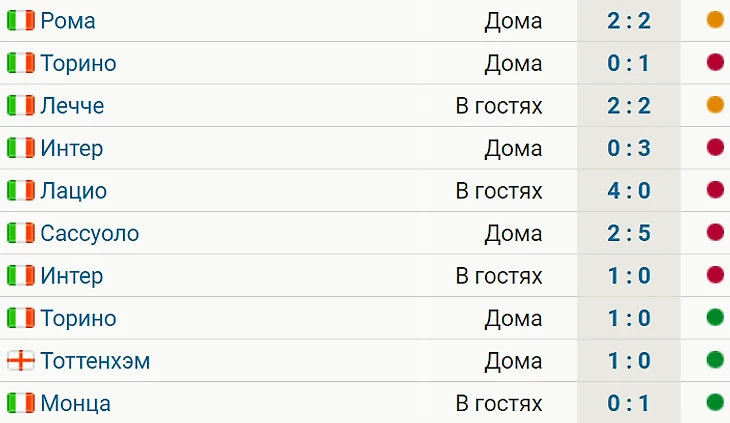Click the 0 : 1 score against Монца
730x423 pixels.
(629, 403)
